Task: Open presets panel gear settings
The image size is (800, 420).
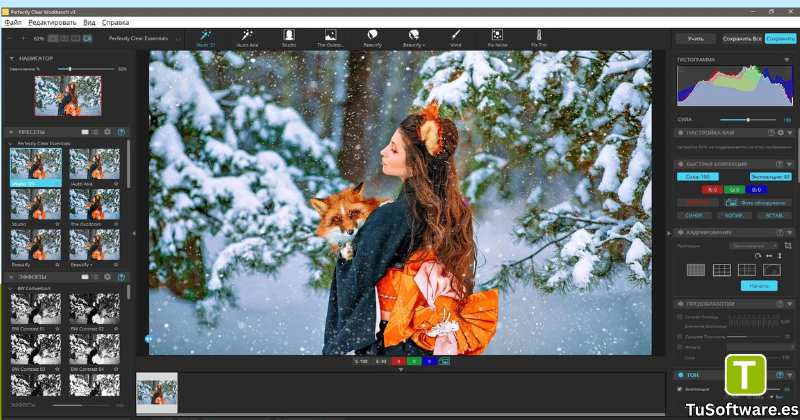Action: 108,132
